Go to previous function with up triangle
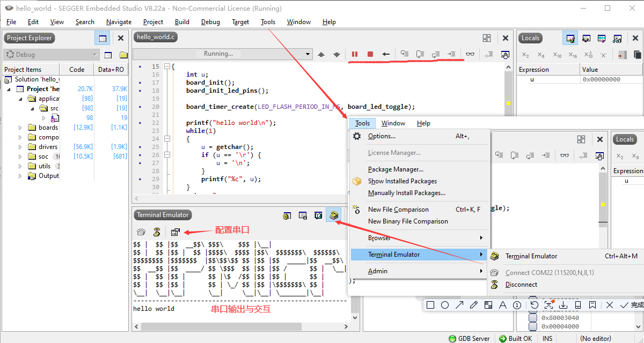 [x=321, y=54]
